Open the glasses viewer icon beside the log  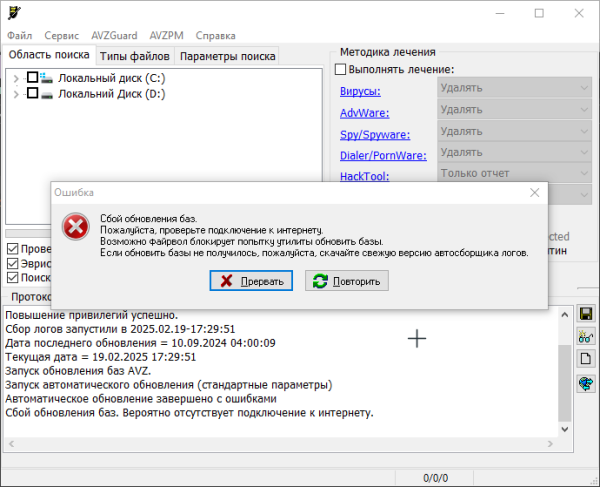[x=586, y=337]
